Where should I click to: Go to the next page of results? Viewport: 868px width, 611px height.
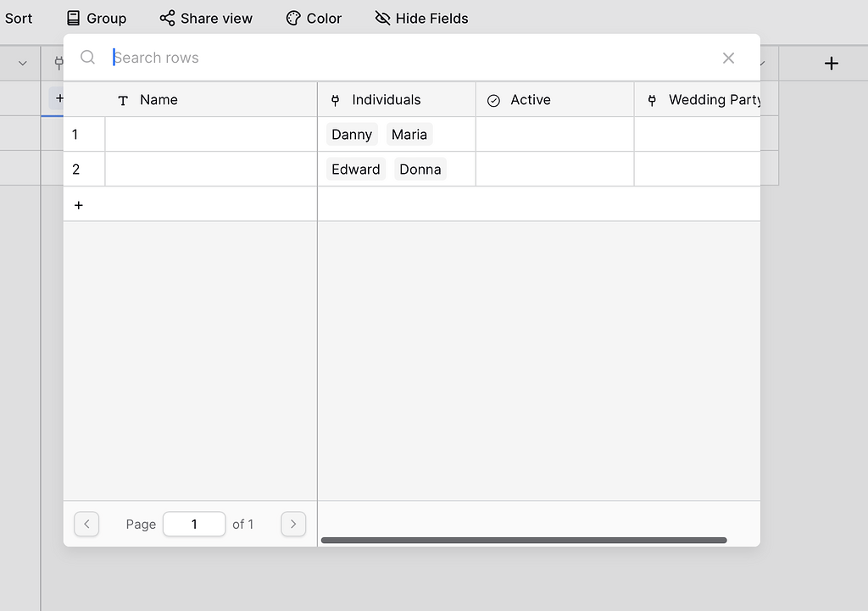pos(293,524)
